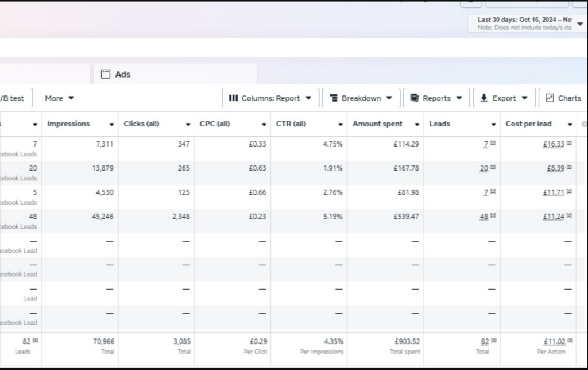Click the Columns icon next to Report

pyautogui.click(x=233, y=98)
